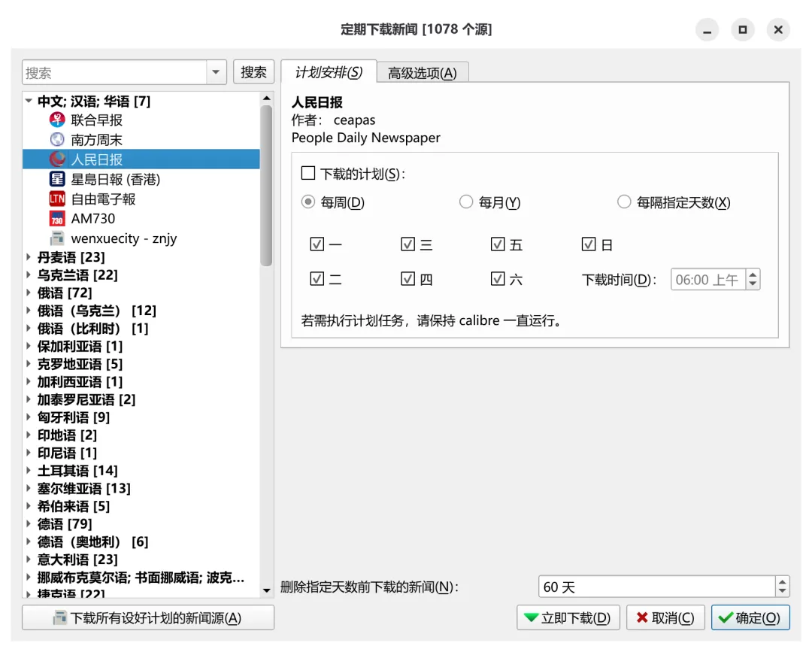Decrease the 下载时间 spinner value
This screenshot has width=812, height=652.
click(x=753, y=284)
